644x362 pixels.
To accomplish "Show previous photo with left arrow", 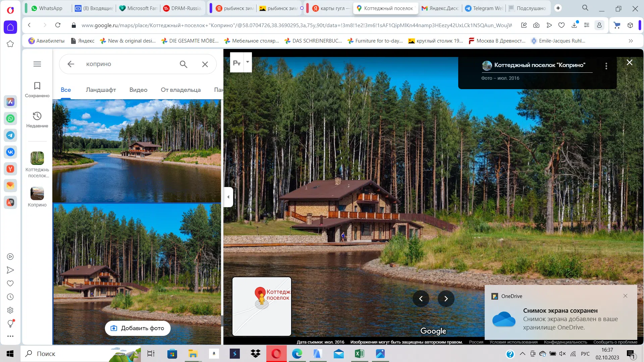I will (421, 299).
